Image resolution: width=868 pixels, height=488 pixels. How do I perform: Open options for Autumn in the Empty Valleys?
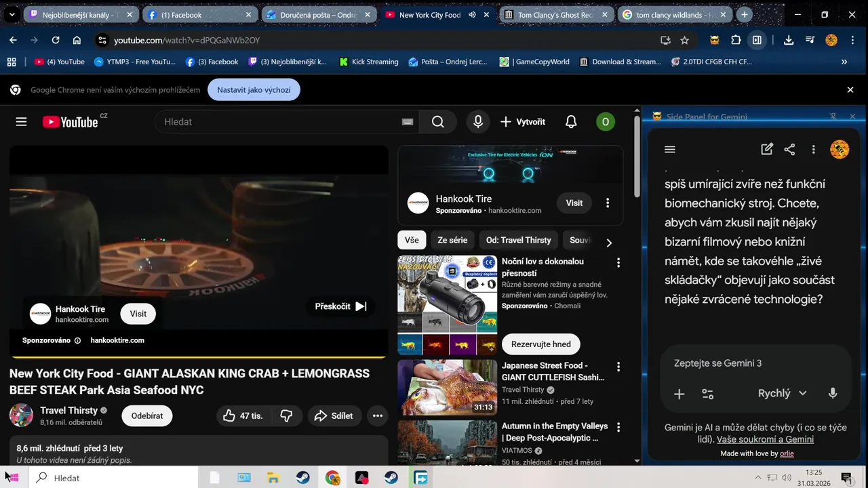pos(618,428)
